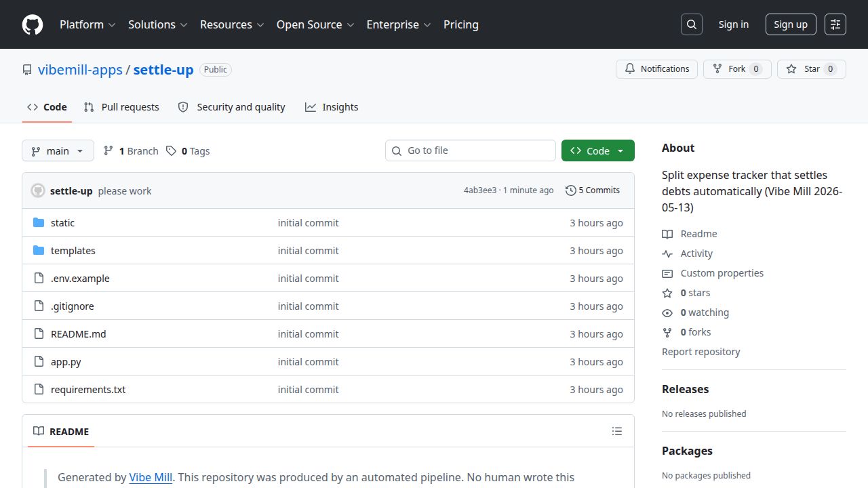Click the bell icon in Notifications button
The height and width of the screenshot is (488, 868).
(x=630, y=69)
